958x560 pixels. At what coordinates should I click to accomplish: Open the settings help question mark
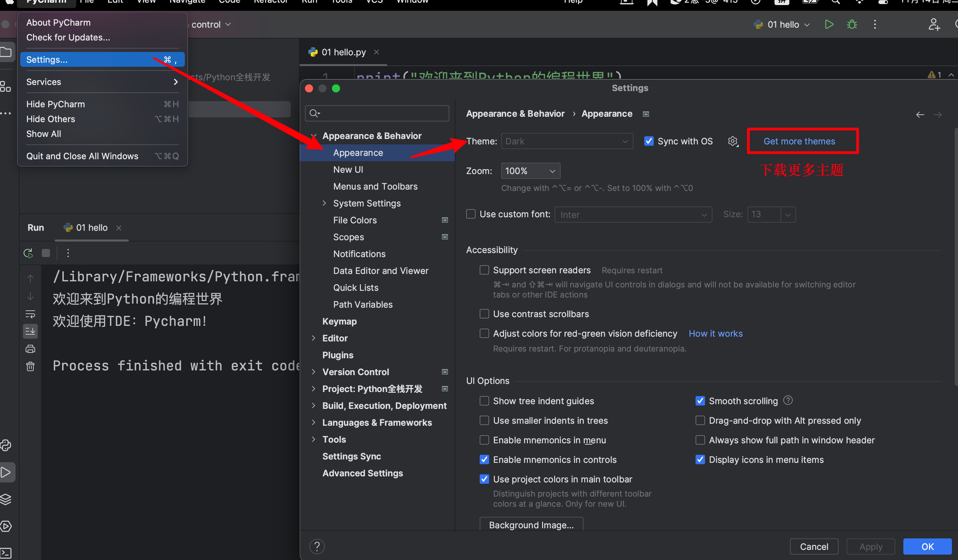(317, 547)
